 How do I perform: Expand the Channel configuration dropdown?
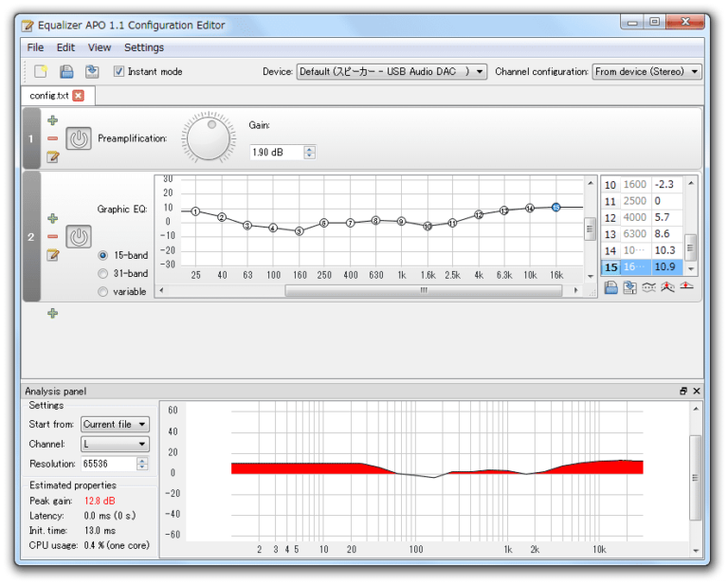(x=646, y=71)
